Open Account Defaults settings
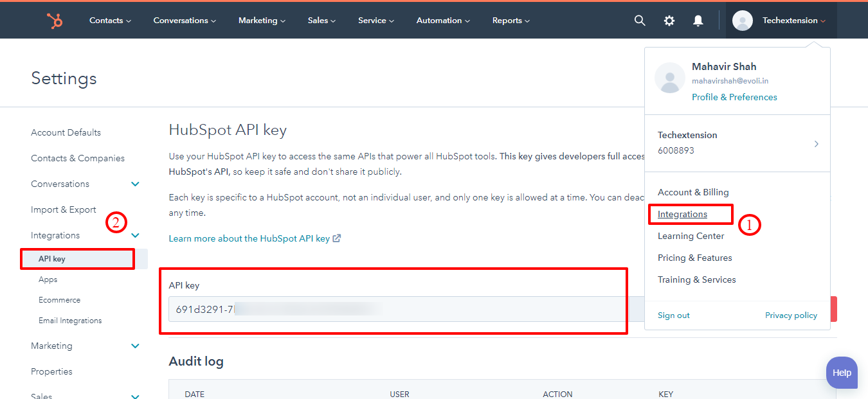868x399 pixels. 66,132
